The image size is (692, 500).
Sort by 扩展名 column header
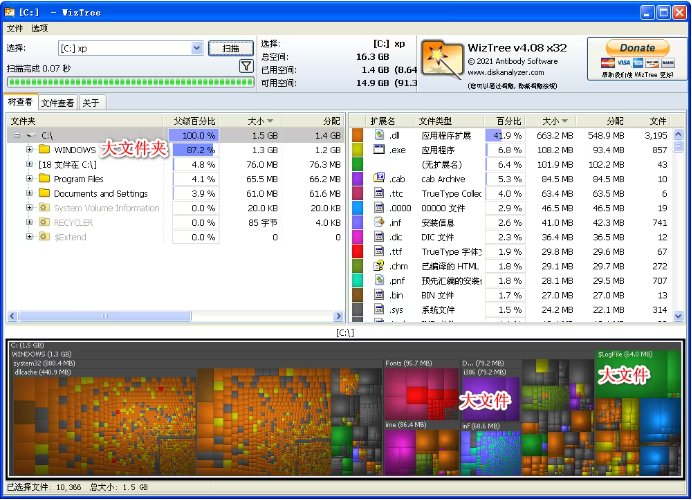(383, 121)
